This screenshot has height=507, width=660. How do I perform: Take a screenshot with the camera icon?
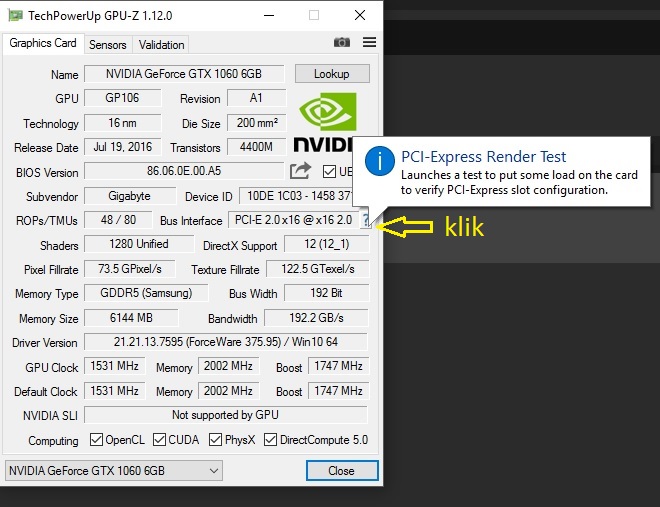point(342,42)
